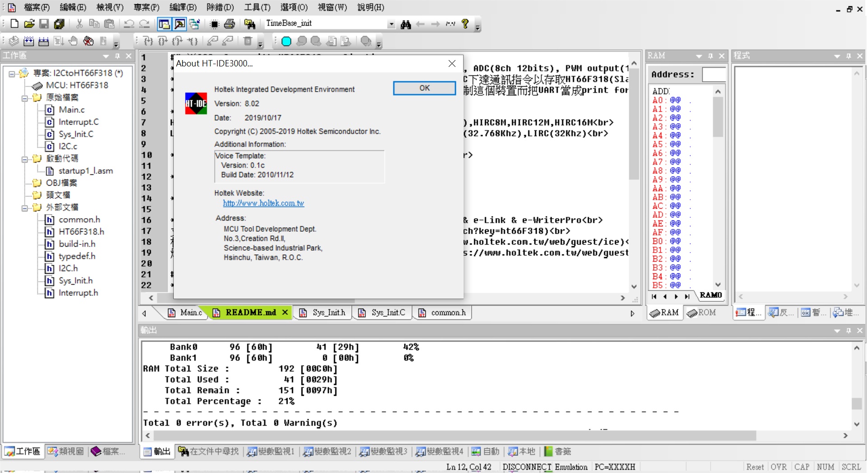Click the Save All icon

[59, 24]
